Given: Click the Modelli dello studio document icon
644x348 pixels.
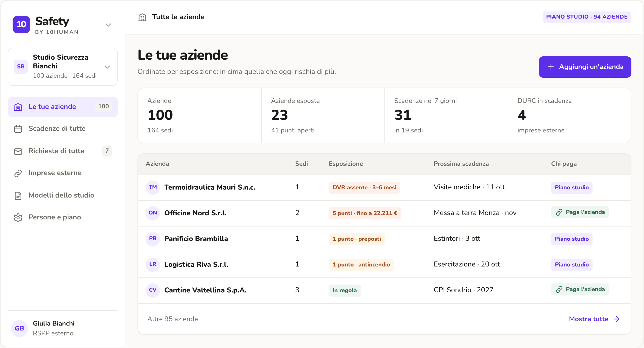Looking at the screenshot, I should point(18,196).
